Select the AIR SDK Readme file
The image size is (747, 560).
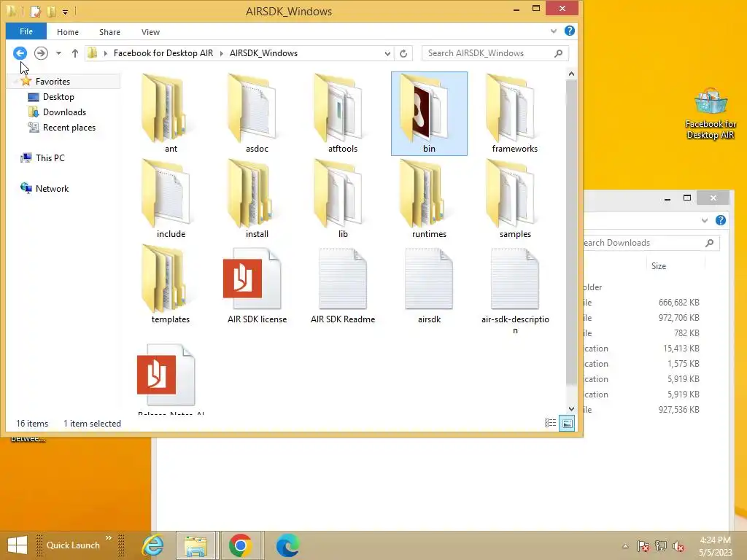343,286
